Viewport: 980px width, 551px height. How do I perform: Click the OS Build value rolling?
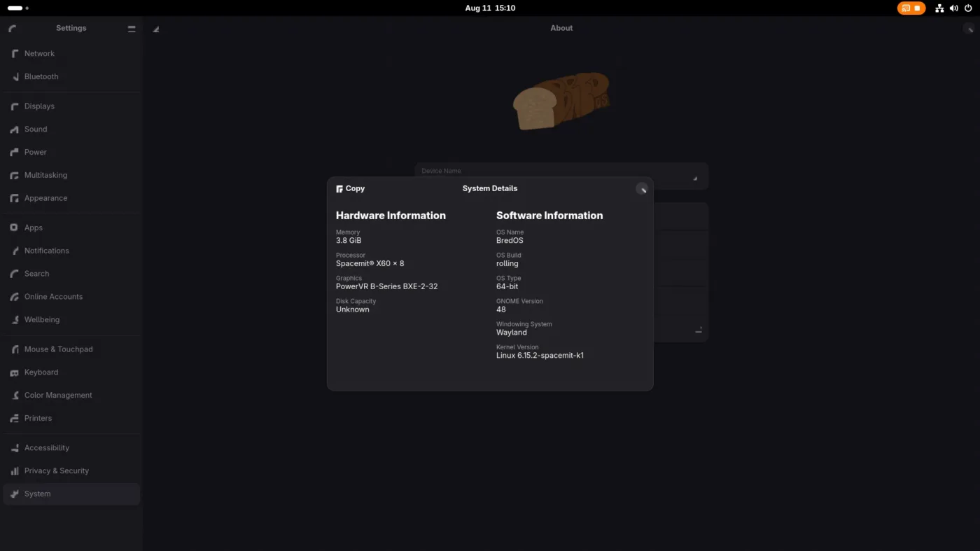[507, 264]
